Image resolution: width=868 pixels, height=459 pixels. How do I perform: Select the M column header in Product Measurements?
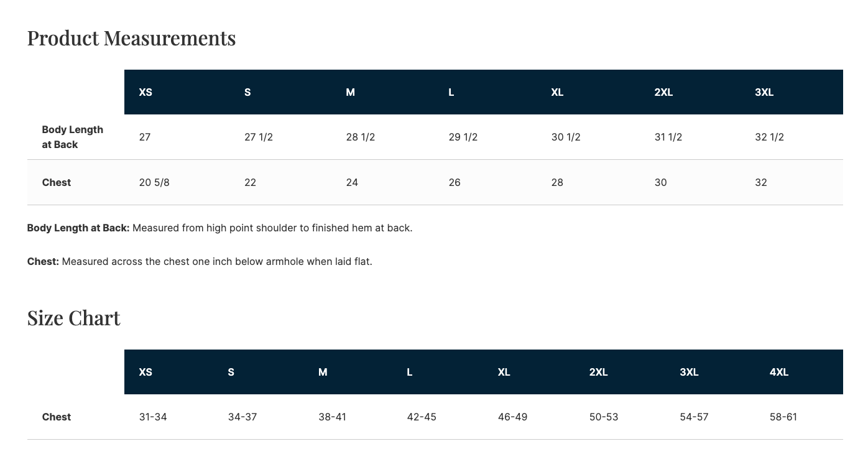tap(350, 92)
